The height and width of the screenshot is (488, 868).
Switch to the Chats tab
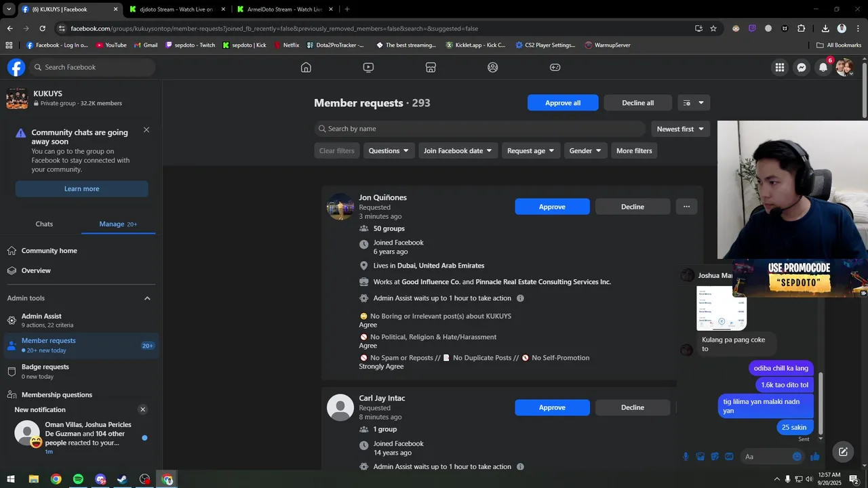pyautogui.click(x=44, y=224)
